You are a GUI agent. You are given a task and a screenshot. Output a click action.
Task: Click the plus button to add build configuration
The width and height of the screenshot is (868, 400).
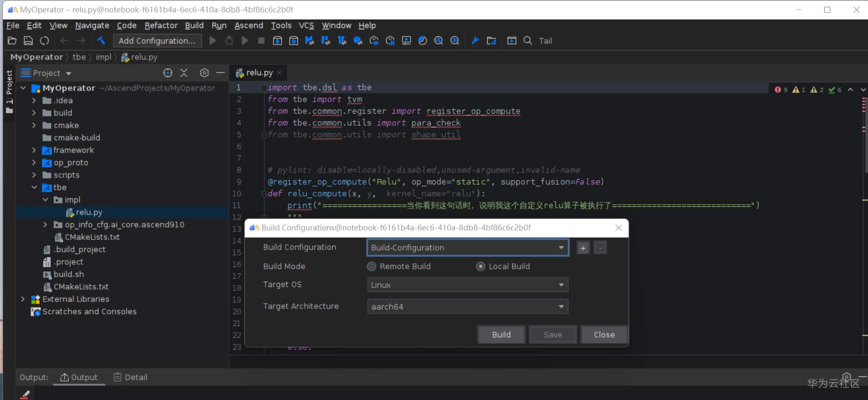click(x=583, y=248)
